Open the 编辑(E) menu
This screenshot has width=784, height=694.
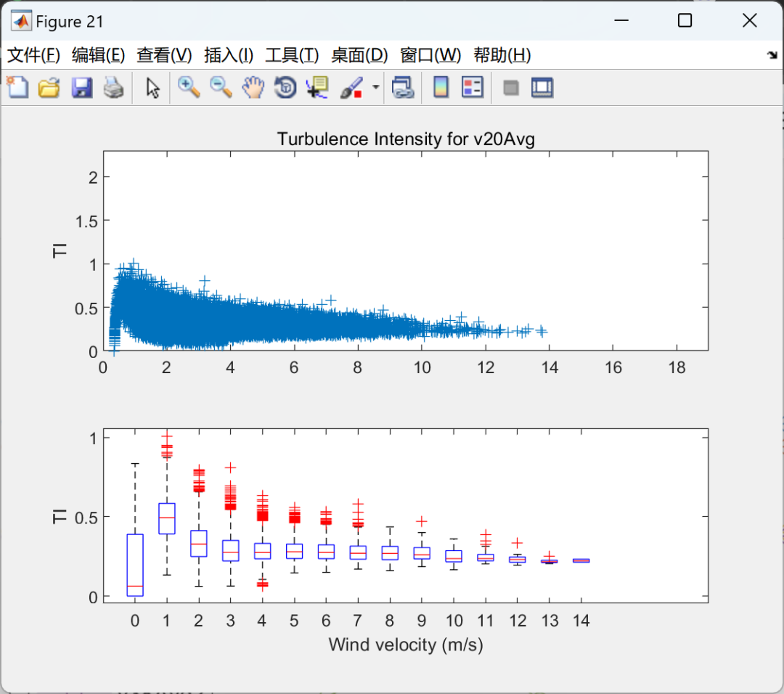coord(99,55)
